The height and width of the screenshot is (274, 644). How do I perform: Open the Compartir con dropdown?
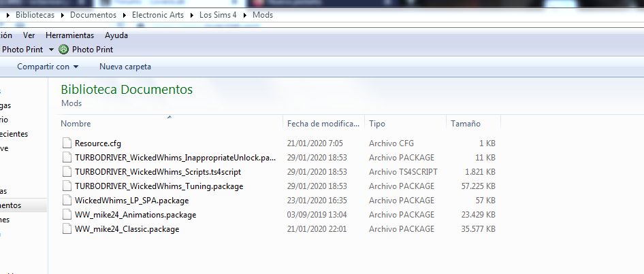(x=48, y=67)
